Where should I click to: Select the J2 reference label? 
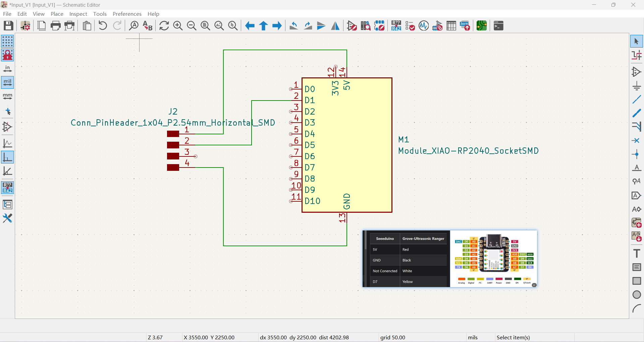point(173,112)
